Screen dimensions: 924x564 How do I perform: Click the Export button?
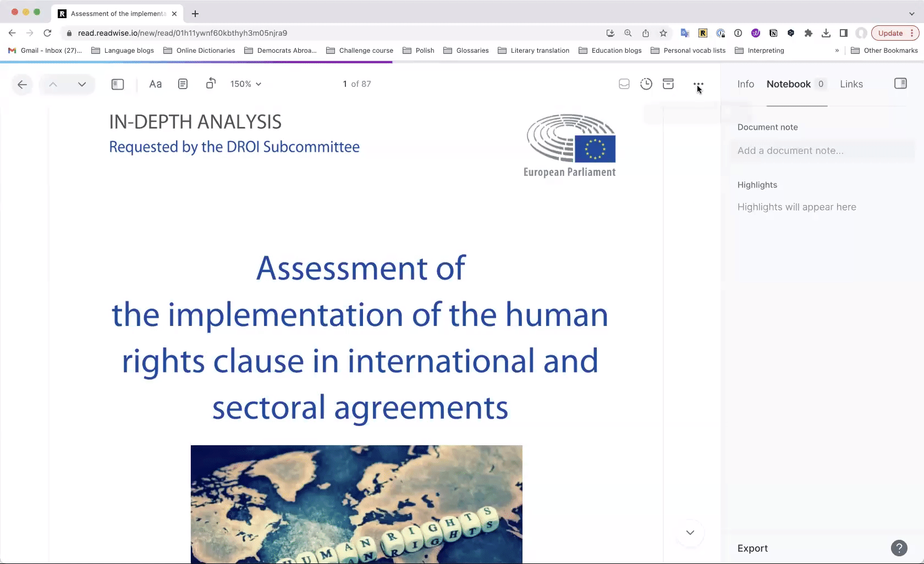(x=752, y=548)
